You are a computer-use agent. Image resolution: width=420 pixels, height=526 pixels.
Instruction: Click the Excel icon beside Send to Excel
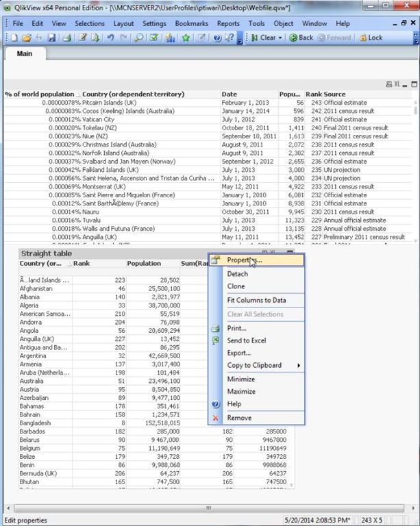point(215,340)
